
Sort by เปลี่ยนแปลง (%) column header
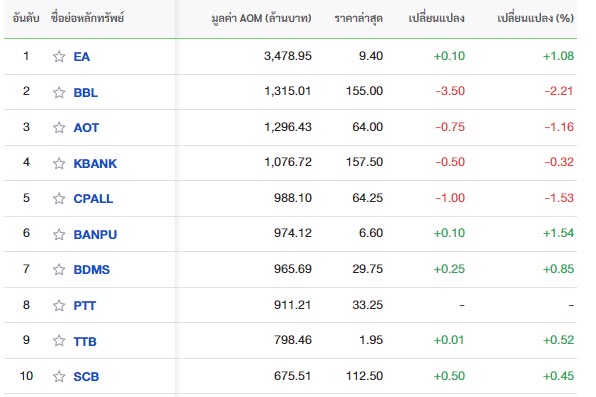click(x=536, y=18)
